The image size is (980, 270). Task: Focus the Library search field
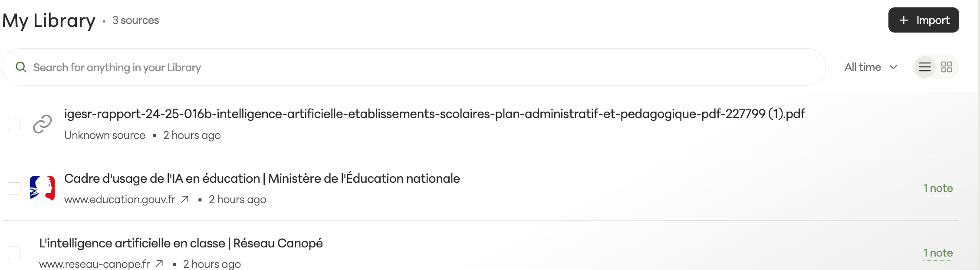[x=391, y=67]
